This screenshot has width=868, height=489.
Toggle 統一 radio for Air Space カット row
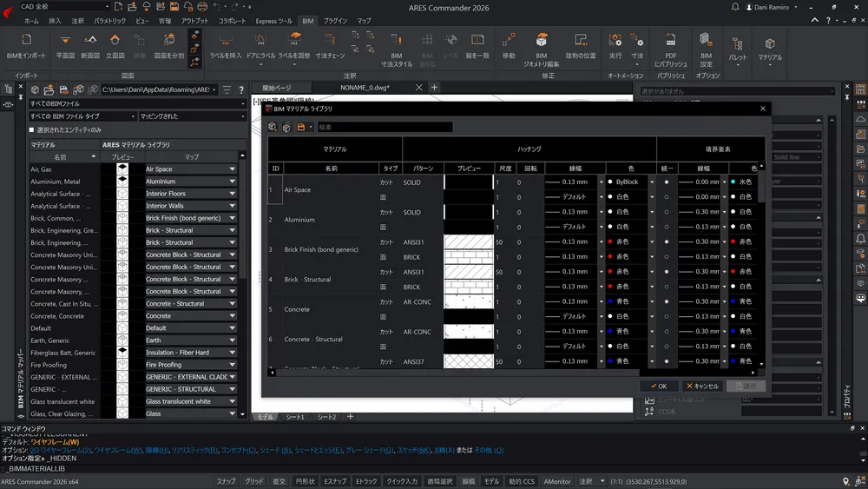[x=667, y=182]
